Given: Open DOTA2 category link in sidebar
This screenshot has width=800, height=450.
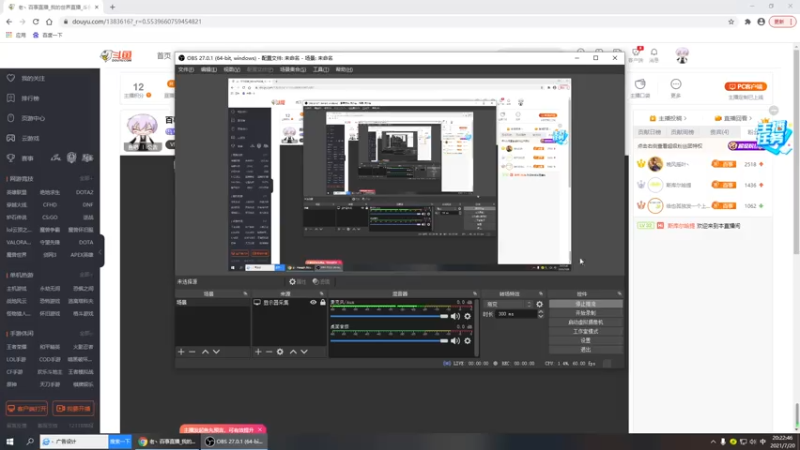Looking at the screenshot, I should pos(84,192).
